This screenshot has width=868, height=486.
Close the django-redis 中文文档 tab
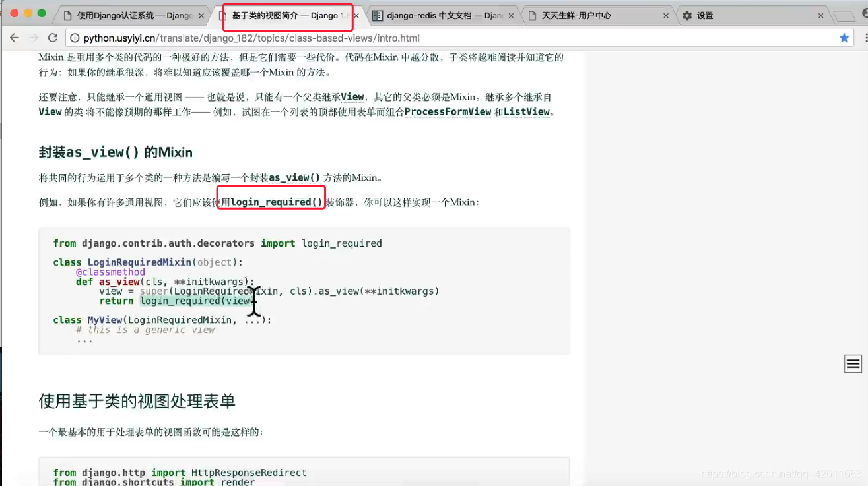coord(511,16)
